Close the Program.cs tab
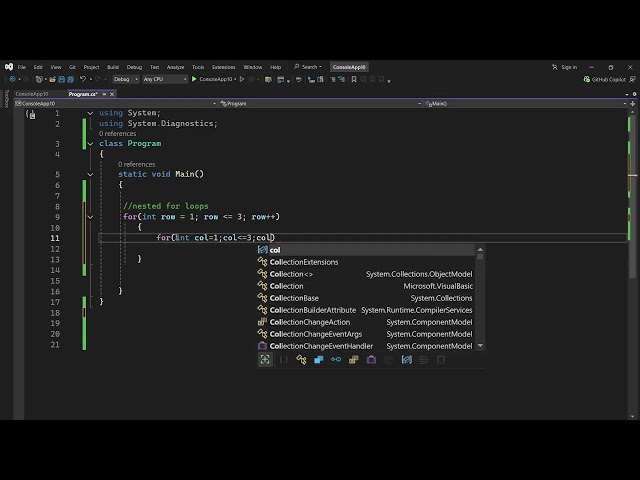Viewport: 640px width, 480px height. pyautogui.click(x=112, y=94)
